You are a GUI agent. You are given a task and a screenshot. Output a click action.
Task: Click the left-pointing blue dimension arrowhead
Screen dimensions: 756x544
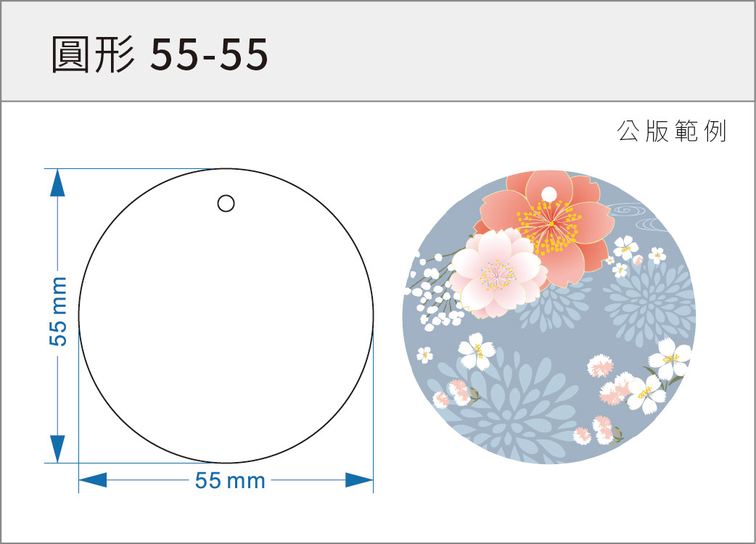click(x=93, y=480)
